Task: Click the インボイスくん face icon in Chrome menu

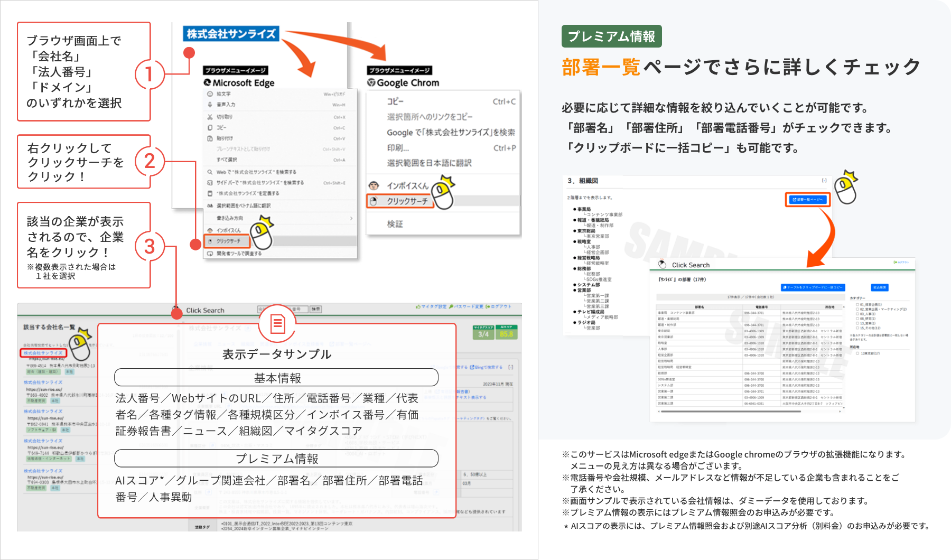Action: pos(374,185)
